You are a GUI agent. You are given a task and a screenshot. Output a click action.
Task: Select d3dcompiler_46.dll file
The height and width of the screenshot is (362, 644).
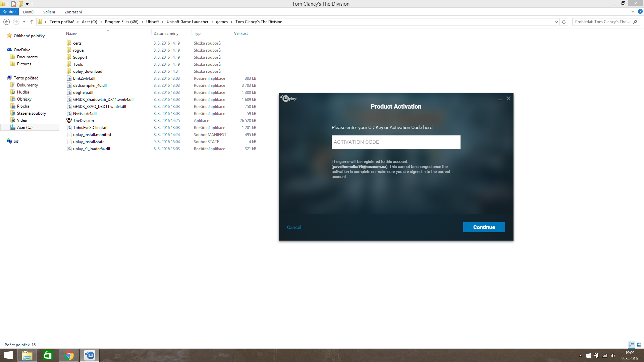[90, 85]
